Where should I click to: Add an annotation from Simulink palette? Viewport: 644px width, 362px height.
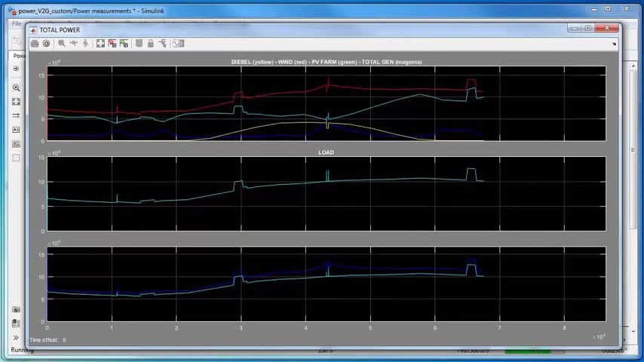pos(16,130)
